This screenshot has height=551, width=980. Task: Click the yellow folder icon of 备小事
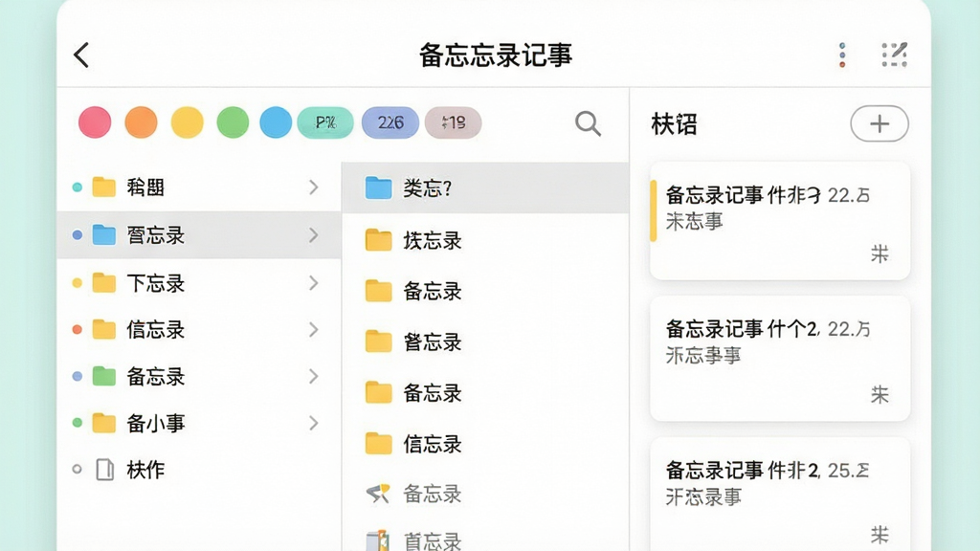click(103, 423)
